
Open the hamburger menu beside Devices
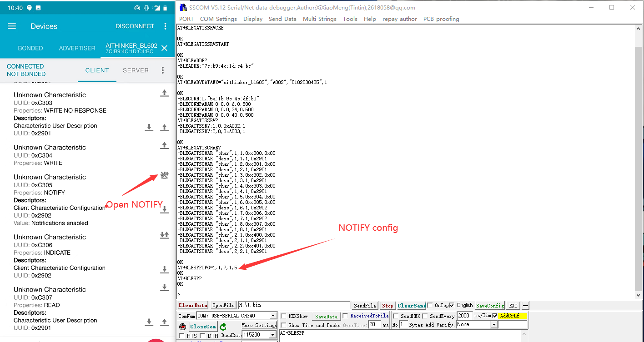[x=12, y=26]
